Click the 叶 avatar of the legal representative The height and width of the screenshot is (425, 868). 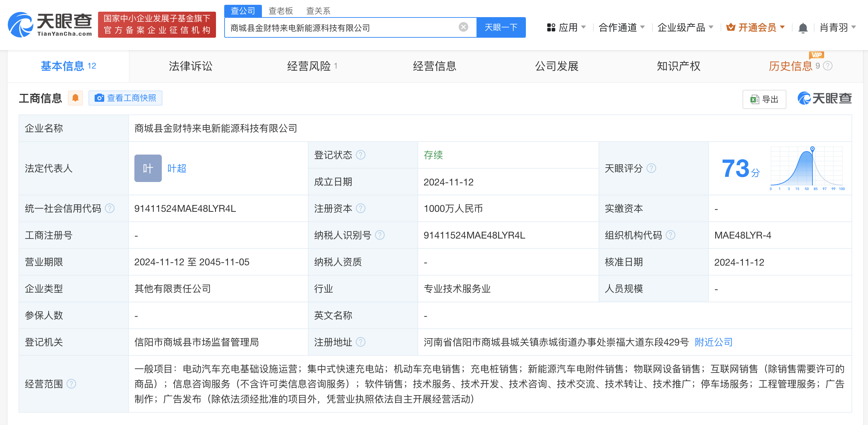tap(148, 168)
